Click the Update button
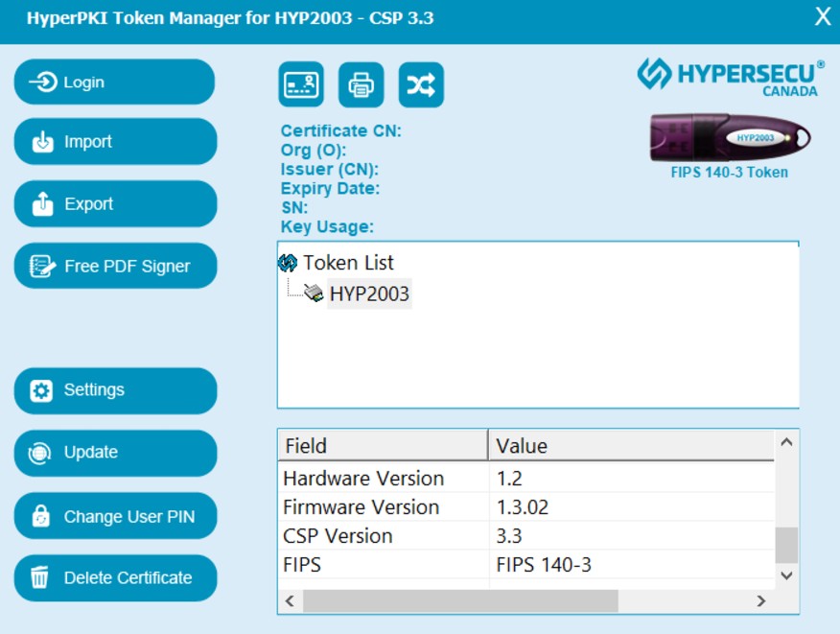Image resolution: width=840 pixels, height=634 pixels. tap(115, 453)
